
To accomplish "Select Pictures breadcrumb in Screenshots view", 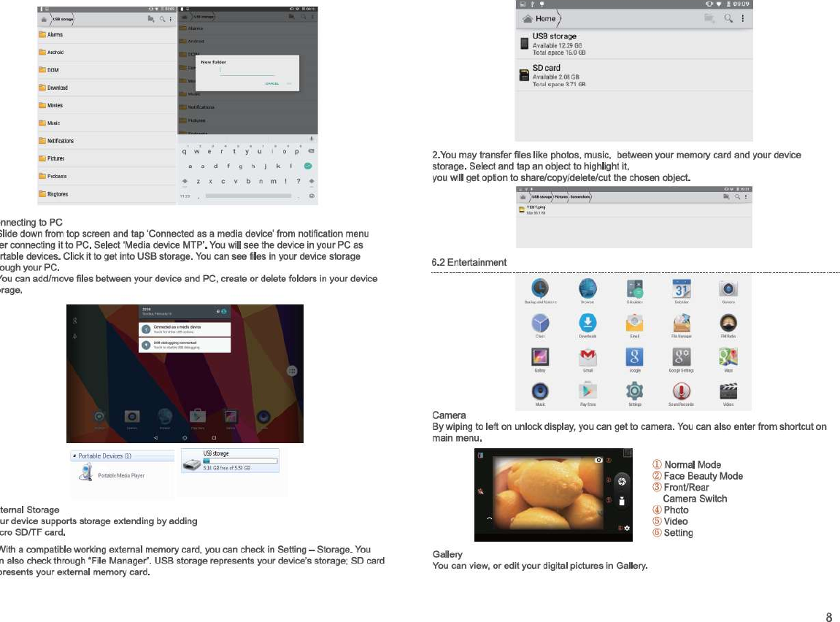I will pyautogui.click(x=561, y=197).
